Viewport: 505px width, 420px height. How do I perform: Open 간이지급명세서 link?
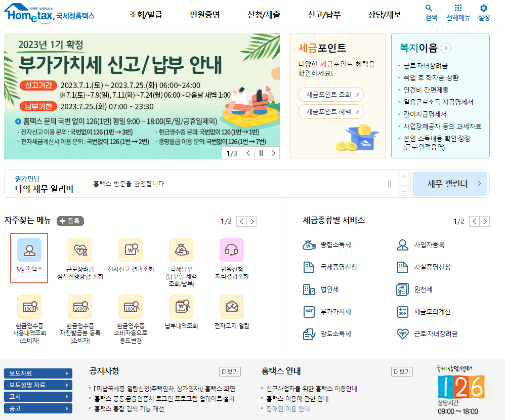(425, 114)
